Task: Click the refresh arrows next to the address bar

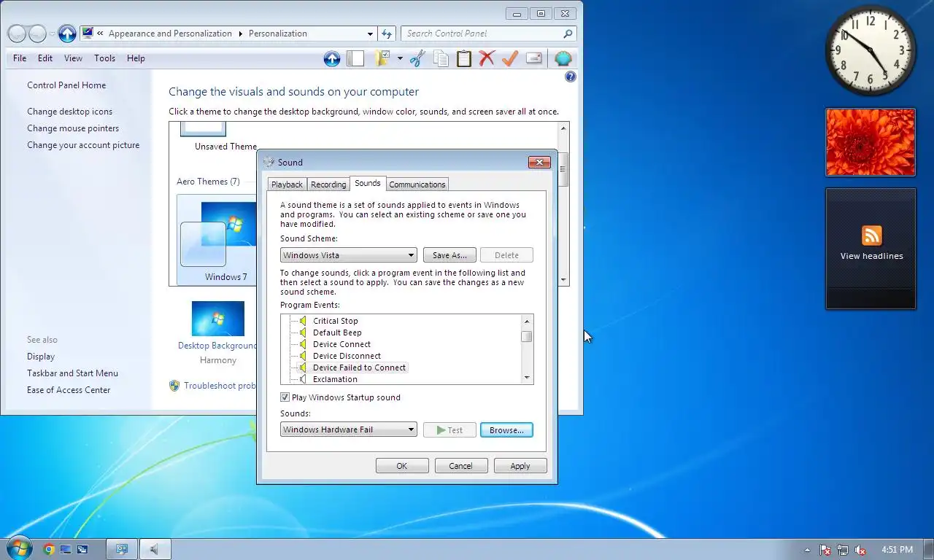Action: coord(387,34)
